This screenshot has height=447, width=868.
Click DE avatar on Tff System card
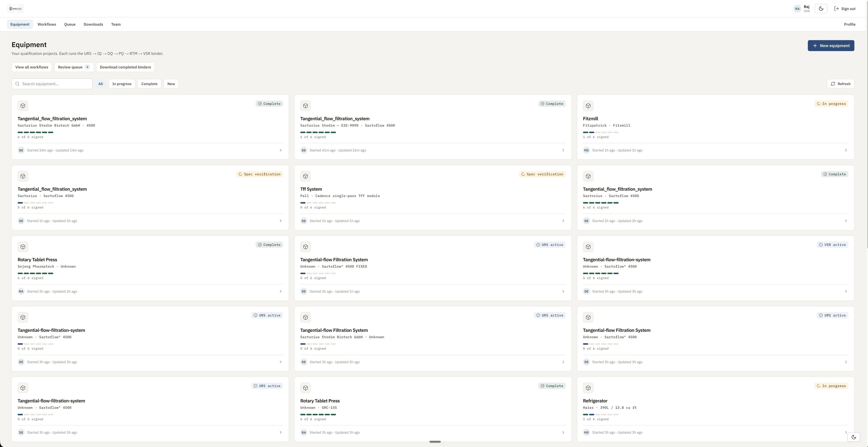pyautogui.click(x=304, y=221)
